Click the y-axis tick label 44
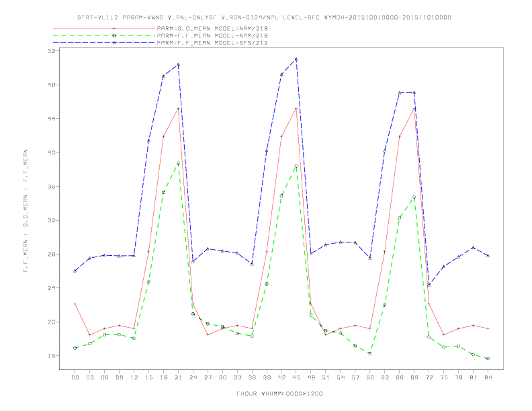The height and width of the screenshot is (411, 532). [x=50, y=119]
